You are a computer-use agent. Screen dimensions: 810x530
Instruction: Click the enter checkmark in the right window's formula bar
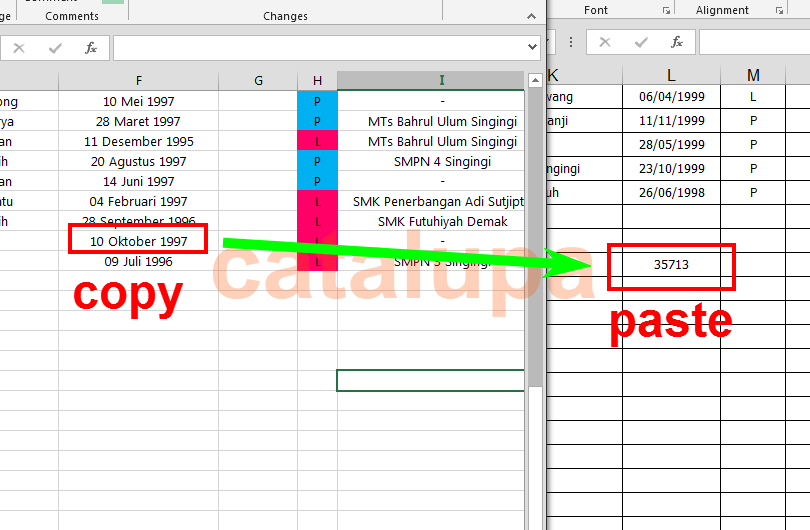(641, 42)
